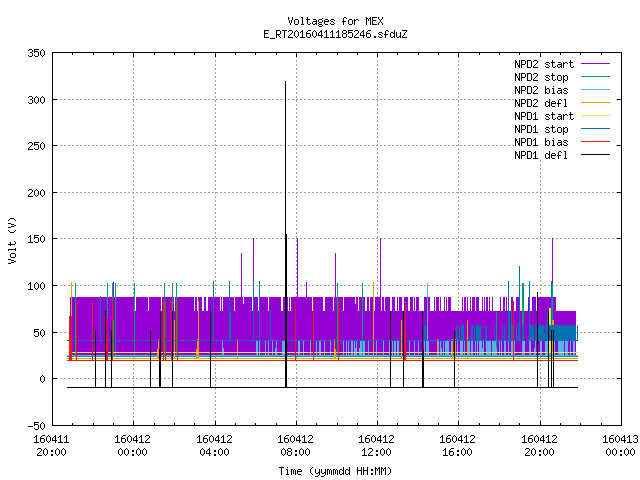Click the x-axis tick 160413 00:00
Image resolution: width=640 pixels, height=480 pixels.
620,446
